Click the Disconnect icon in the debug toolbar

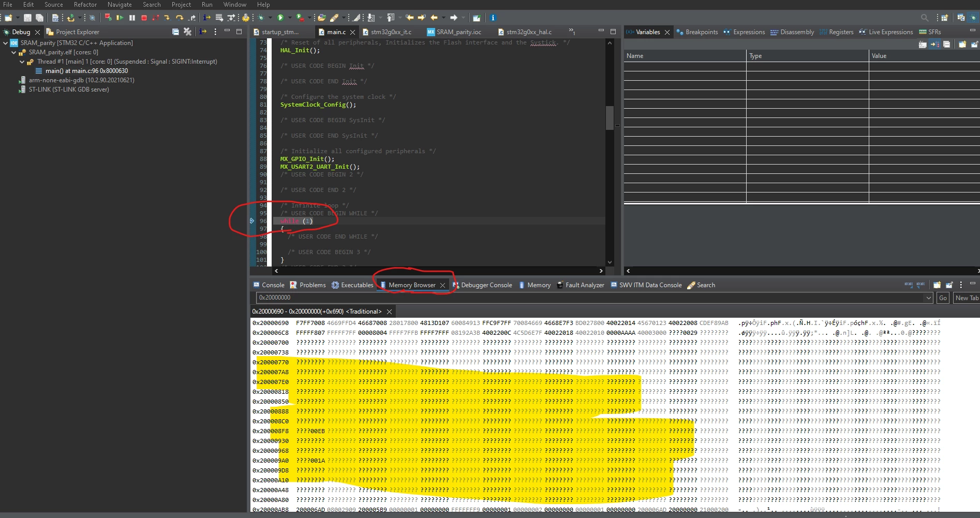pos(156,18)
